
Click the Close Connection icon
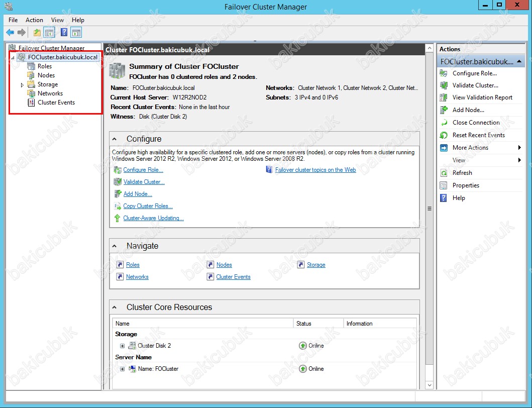click(x=444, y=123)
